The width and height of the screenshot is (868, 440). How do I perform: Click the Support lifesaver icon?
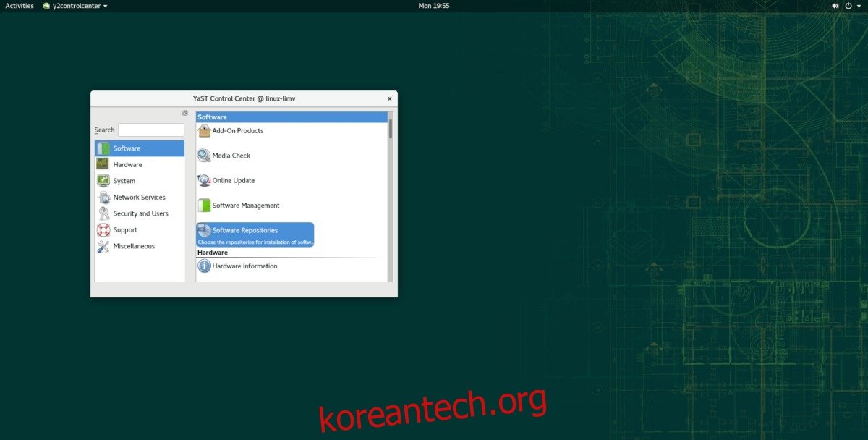pyautogui.click(x=103, y=229)
